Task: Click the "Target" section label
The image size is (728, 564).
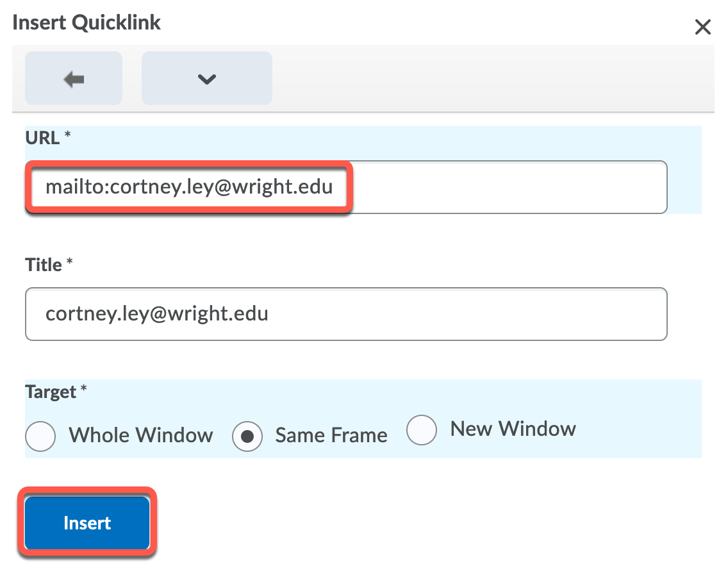Action: point(51,392)
